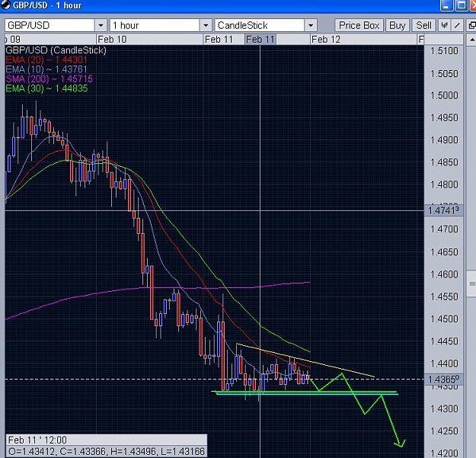
Task: Click the O=1.43412 OHLC data readout
Action: [107, 451]
